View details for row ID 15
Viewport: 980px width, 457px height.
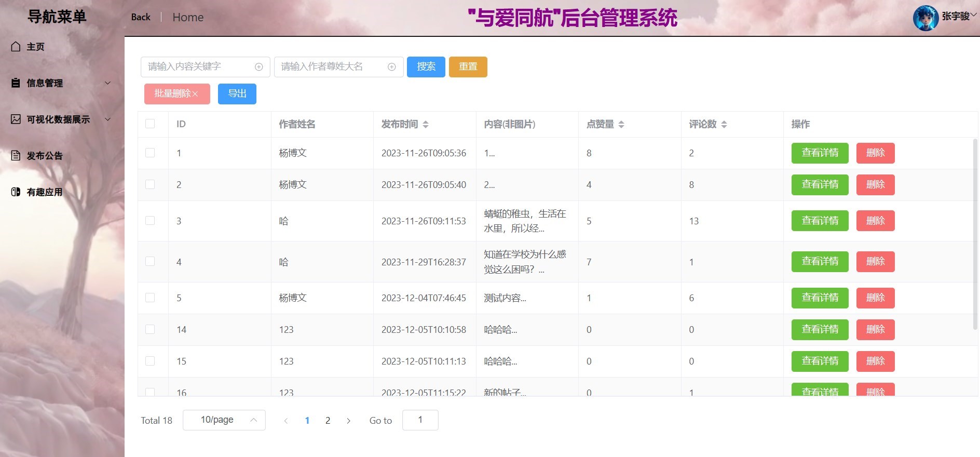click(x=820, y=361)
